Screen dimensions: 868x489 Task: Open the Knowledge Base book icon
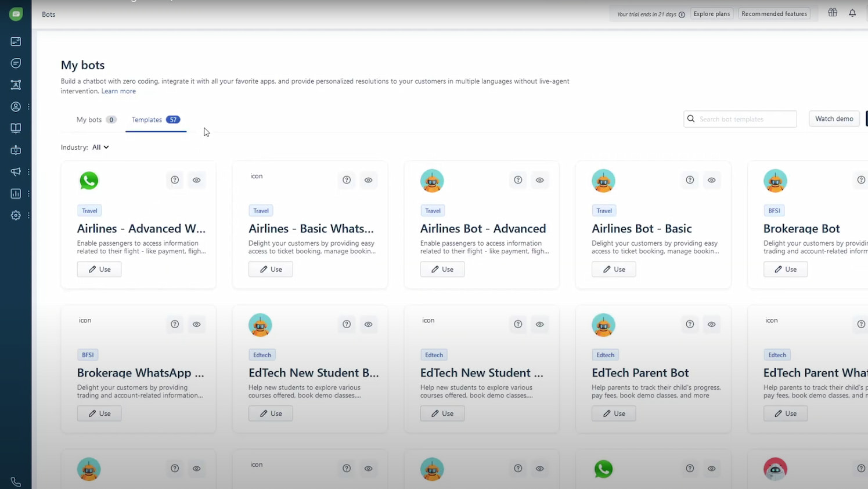pos(16,128)
